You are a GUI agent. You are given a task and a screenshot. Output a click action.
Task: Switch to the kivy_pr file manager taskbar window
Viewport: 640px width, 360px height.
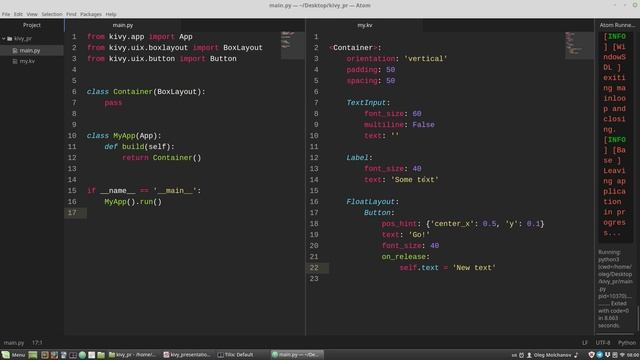[x=133, y=355]
